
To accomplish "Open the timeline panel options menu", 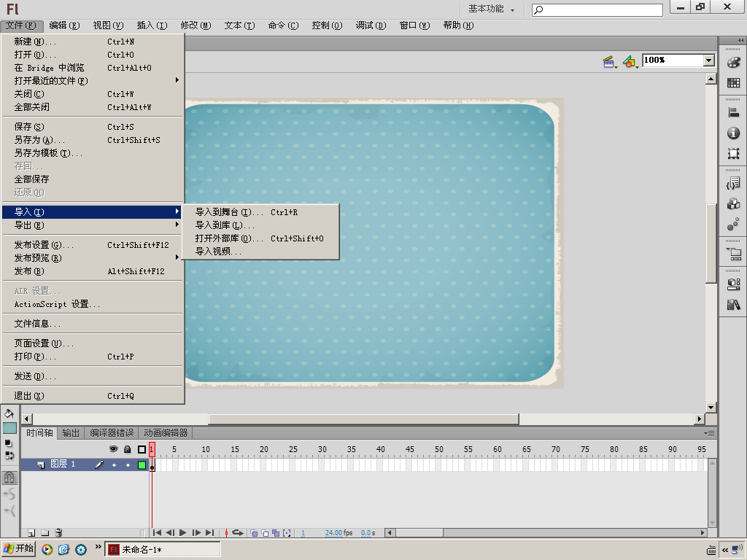I will tap(709, 433).
